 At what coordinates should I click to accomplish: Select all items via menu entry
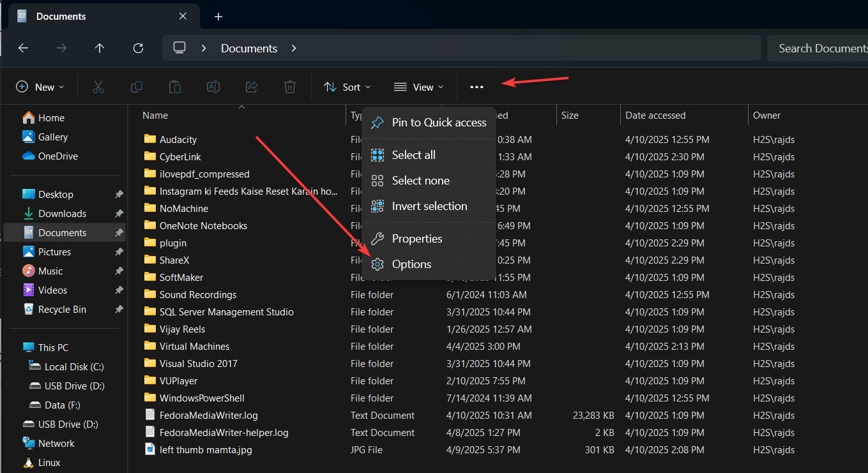413,155
